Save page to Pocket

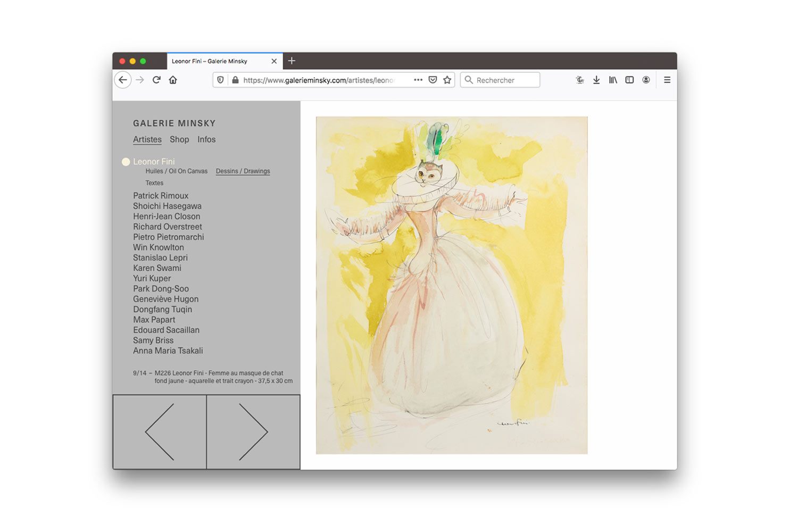pos(433,80)
